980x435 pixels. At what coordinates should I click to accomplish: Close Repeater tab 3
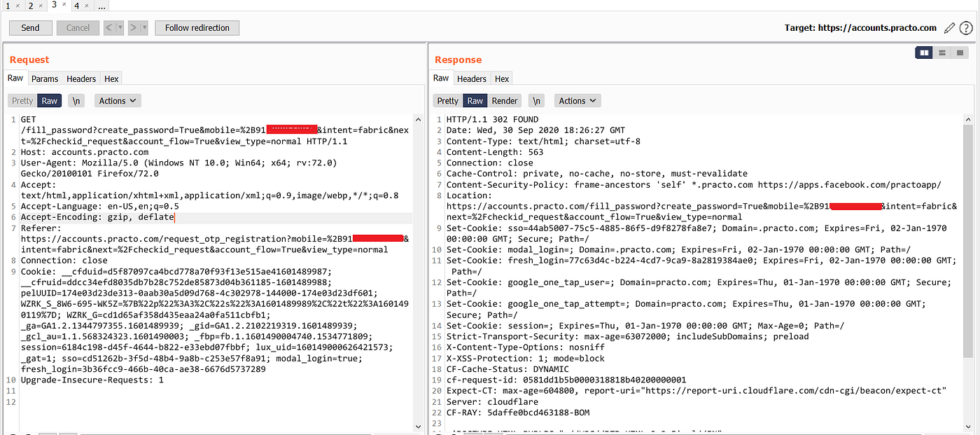64,5
